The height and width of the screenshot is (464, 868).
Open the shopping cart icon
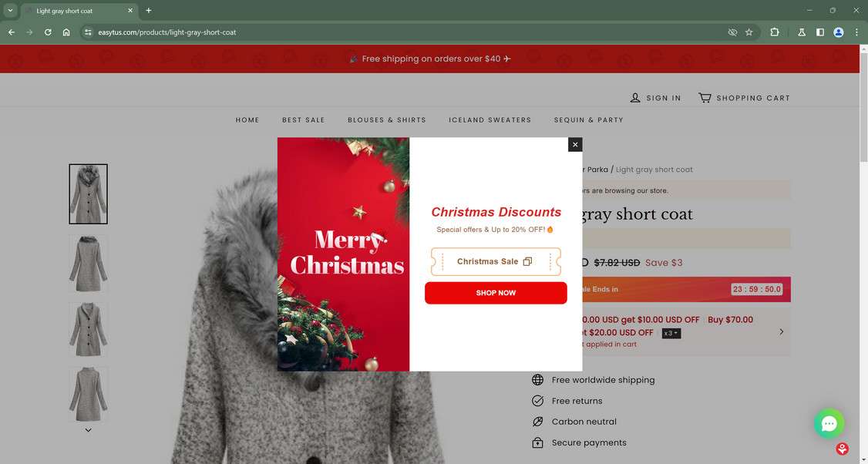(x=705, y=97)
